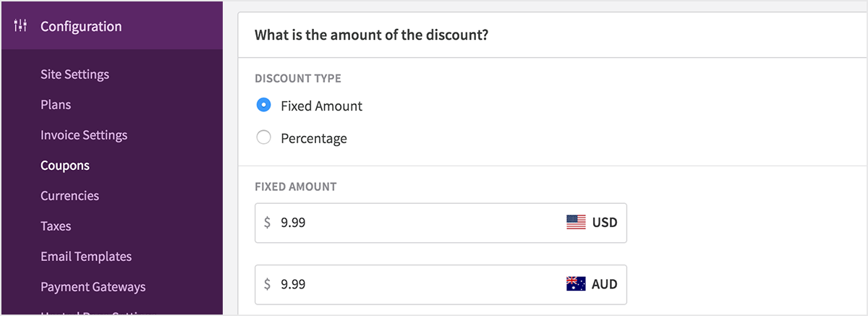Open Invoice Settings from the sidebar
Screen dimensions: 868x316
(x=84, y=135)
